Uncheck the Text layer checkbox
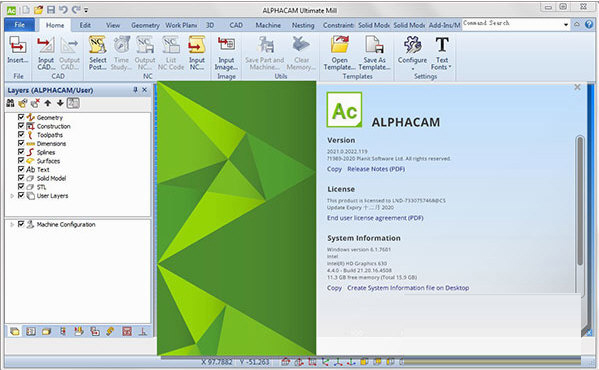Viewport: 599px width, 370px height. [21, 169]
